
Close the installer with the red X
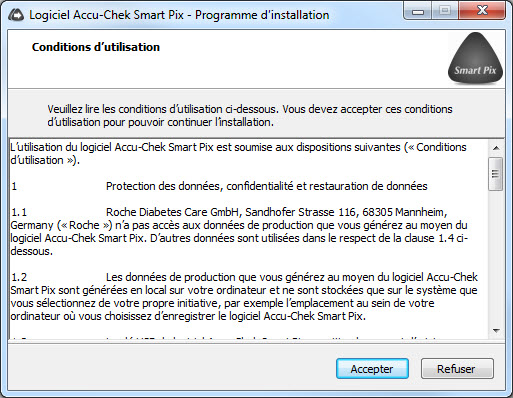coord(482,11)
